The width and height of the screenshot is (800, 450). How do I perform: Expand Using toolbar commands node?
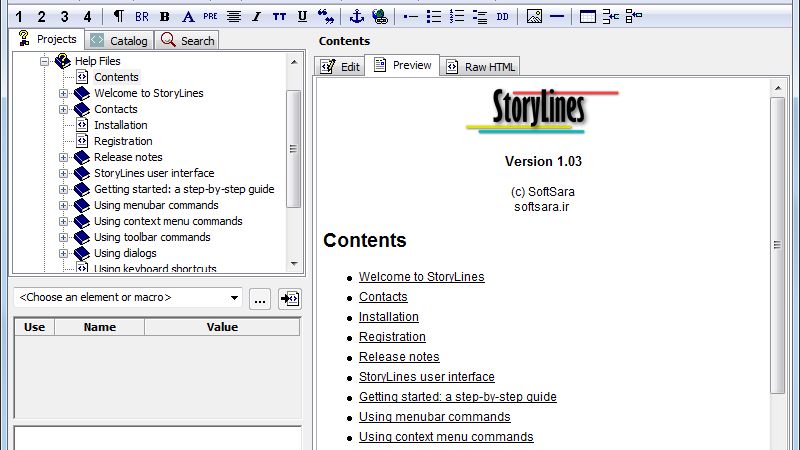click(x=63, y=237)
